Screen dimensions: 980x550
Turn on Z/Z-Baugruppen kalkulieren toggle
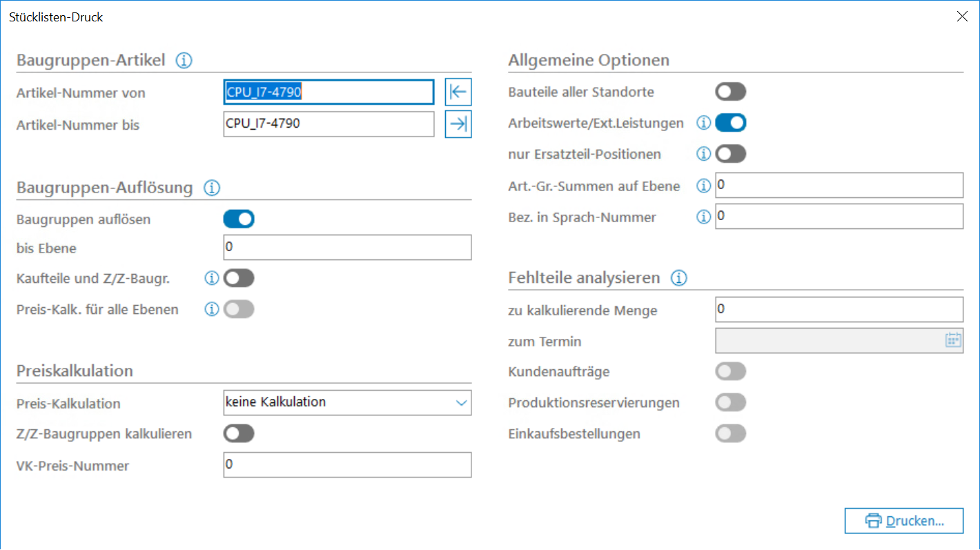pos(239,433)
